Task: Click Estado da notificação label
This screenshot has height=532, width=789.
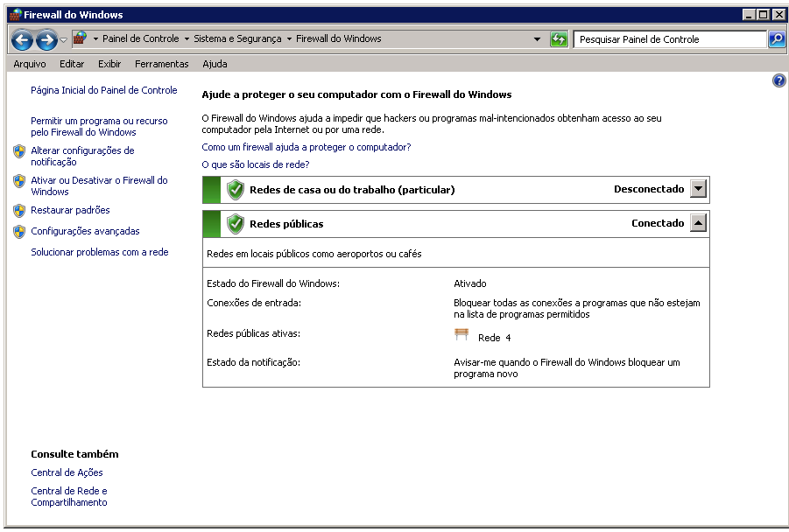Action: pos(253,362)
